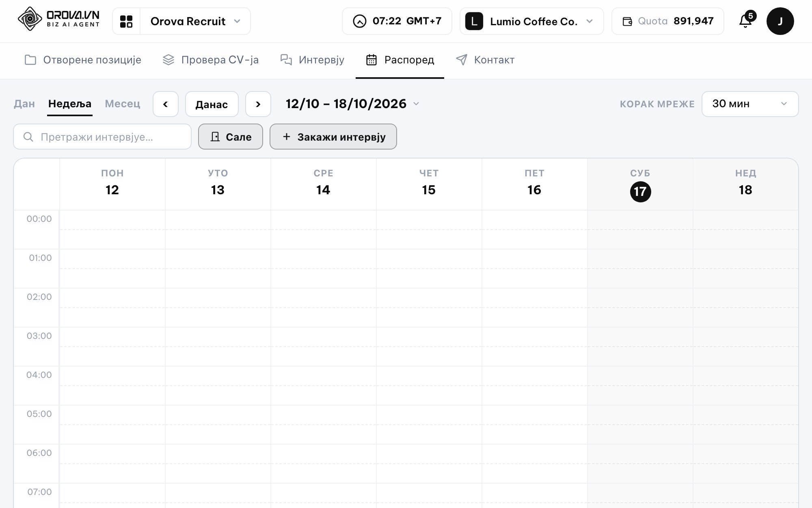The width and height of the screenshot is (812, 508).
Task: Select Tuesday УТО 13 column header
Action: pyautogui.click(x=218, y=184)
